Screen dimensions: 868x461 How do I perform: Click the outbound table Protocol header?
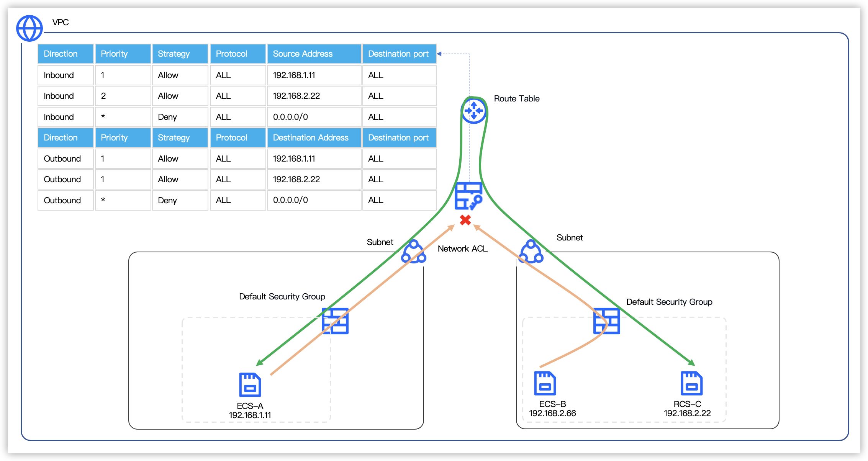click(x=238, y=137)
